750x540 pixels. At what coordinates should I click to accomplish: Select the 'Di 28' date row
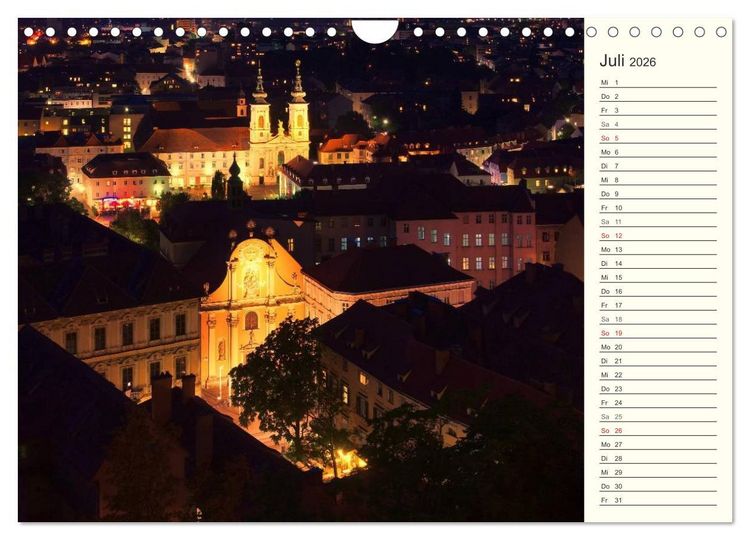coord(658,458)
